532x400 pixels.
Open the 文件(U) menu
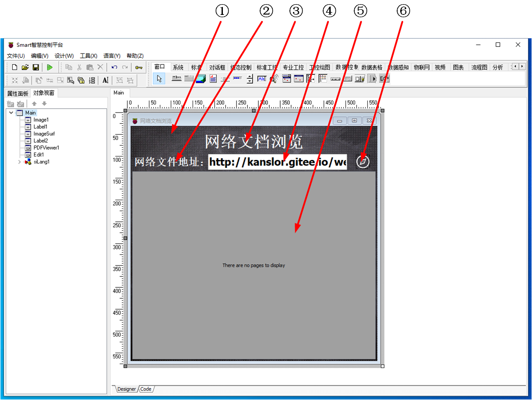pyautogui.click(x=16, y=56)
